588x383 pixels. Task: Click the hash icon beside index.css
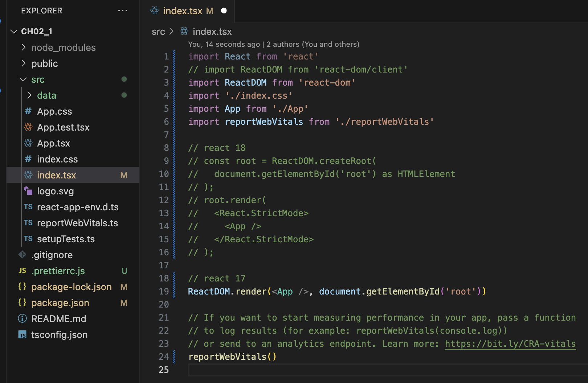coord(28,159)
